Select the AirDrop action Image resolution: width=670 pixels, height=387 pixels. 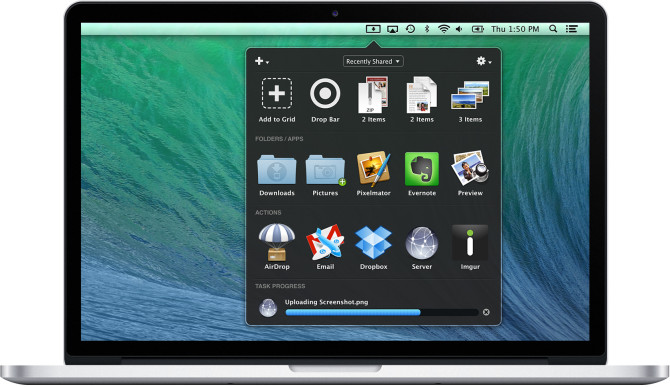[x=277, y=242]
